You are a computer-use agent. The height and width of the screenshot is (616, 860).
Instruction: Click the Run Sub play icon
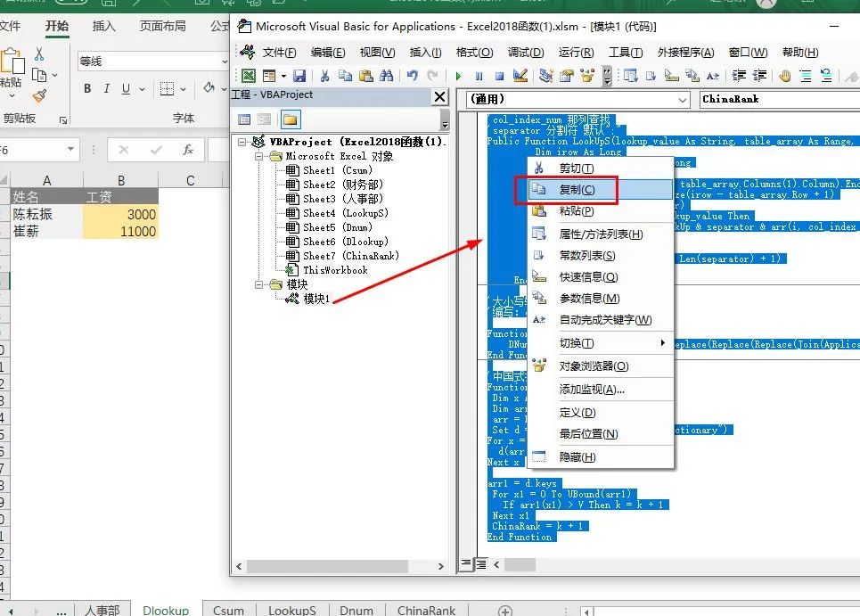click(x=459, y=77)
